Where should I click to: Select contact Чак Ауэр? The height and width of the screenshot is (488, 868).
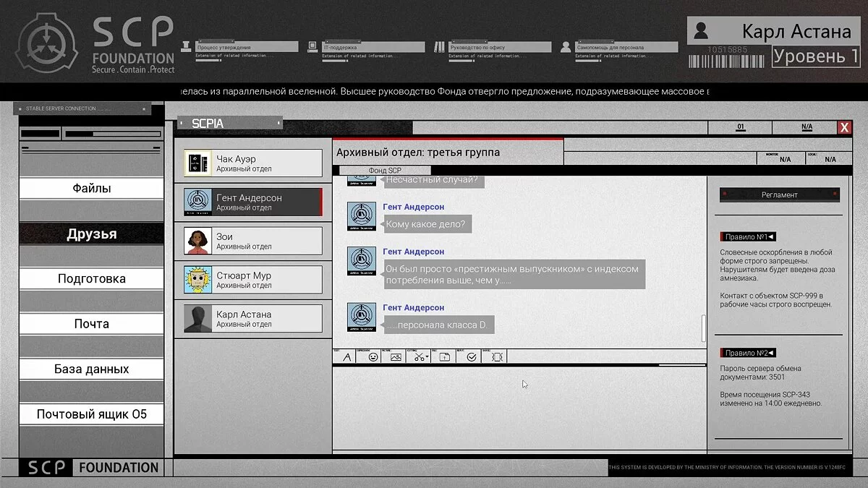point(252,163)
